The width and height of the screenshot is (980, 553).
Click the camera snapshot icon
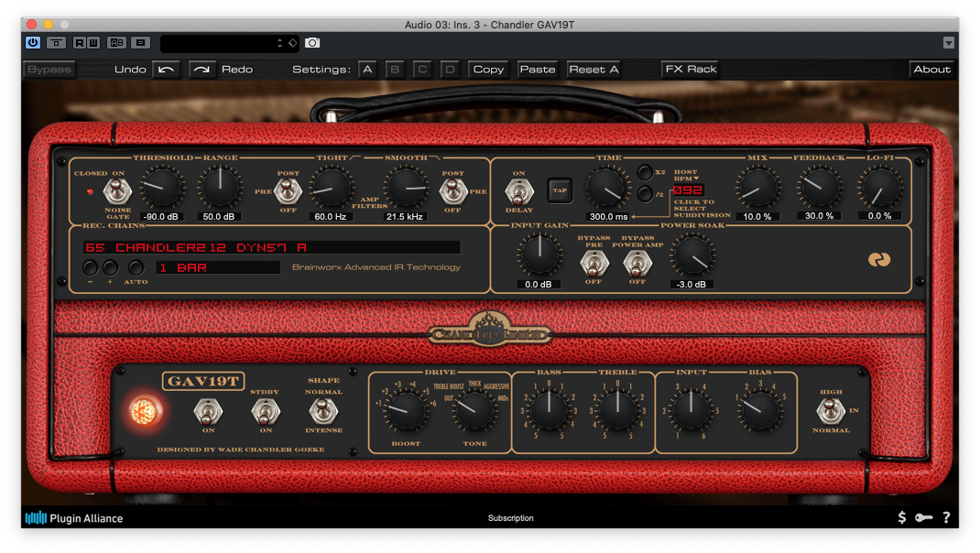tap(312, 42)
